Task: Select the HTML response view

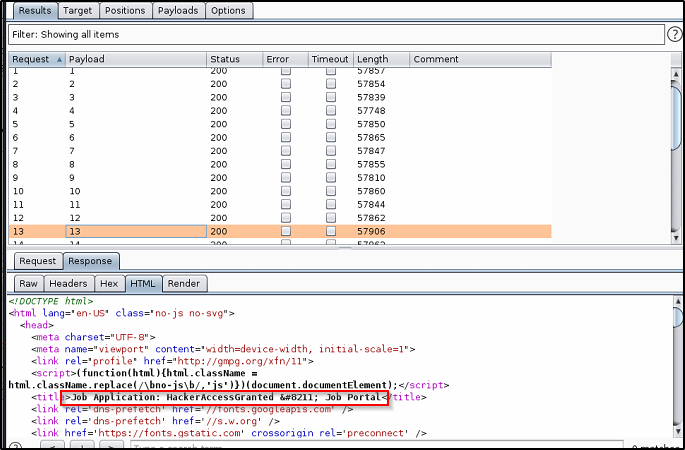Action: [143, 284]
